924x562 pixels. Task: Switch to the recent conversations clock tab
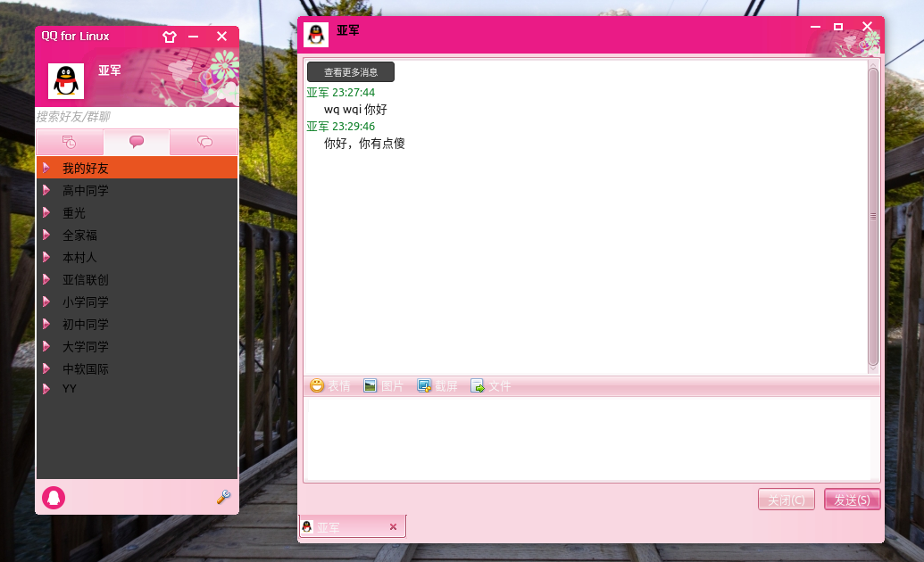70,142
